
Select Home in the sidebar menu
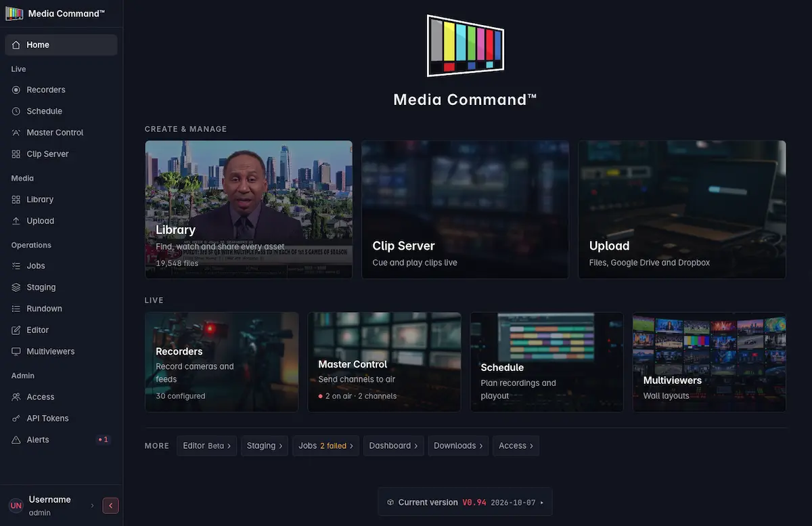[x=61, y=45]
